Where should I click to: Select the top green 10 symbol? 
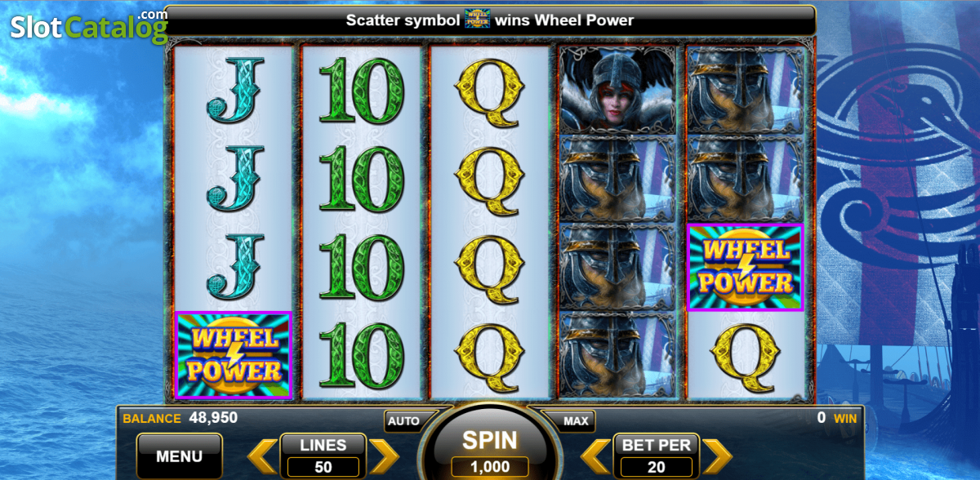coord(362,90)
